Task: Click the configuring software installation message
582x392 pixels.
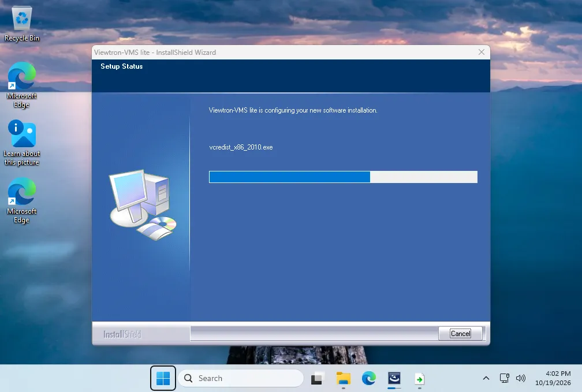Action: pyautogui.click(x=293, y=110)
